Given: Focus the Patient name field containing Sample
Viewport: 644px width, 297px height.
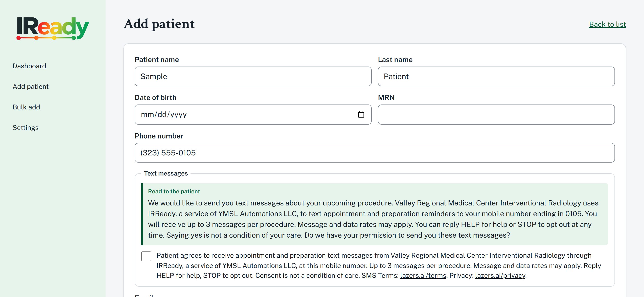Looking at the screenshot, I should [x=253, y=76].
